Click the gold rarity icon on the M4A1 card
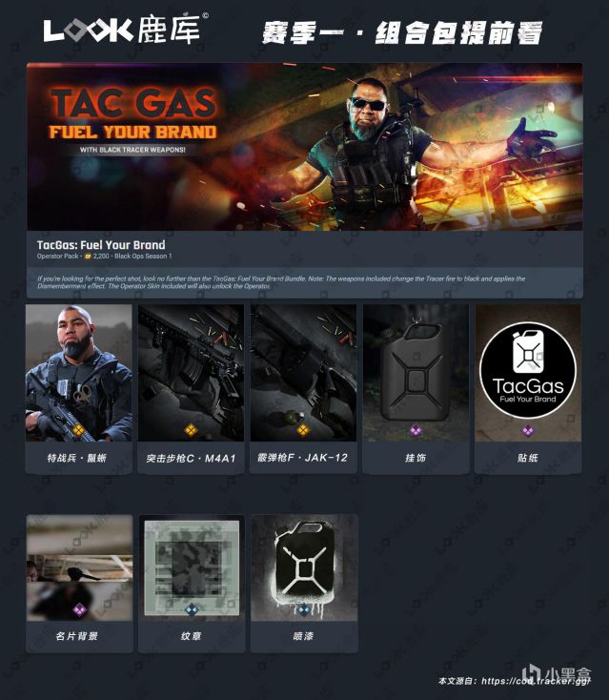 (x=191, y=430)
